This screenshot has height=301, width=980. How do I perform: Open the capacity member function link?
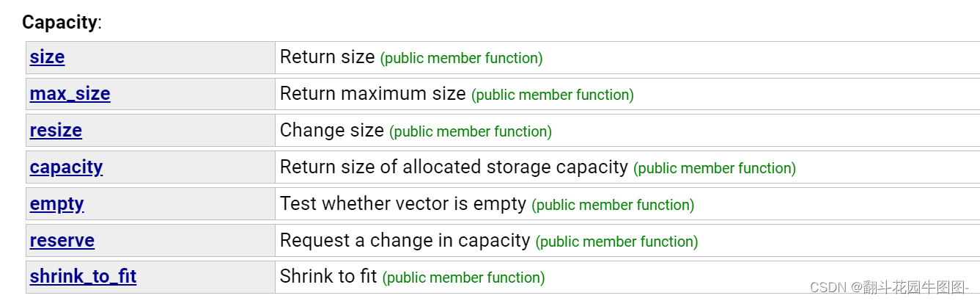(x=66, y=167)
